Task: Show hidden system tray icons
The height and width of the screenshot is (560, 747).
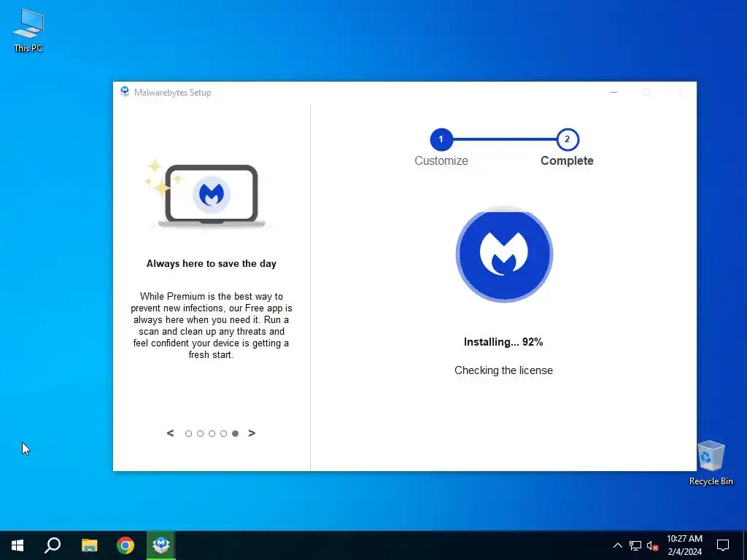Action: click(x=617, y=545)
